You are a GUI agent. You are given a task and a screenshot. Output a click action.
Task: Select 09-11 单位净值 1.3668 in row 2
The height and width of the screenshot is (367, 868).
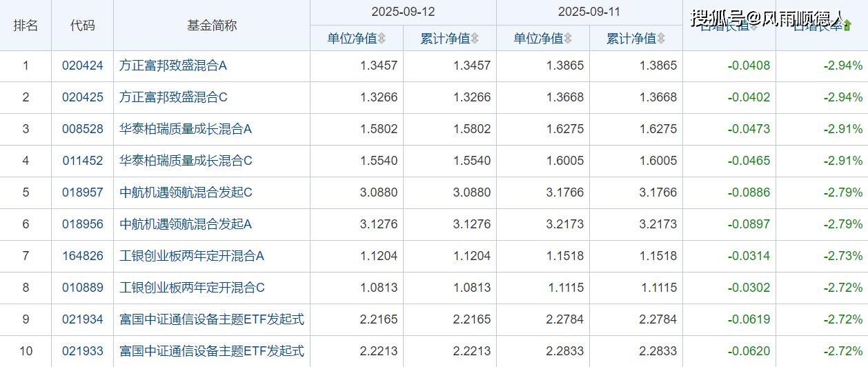(565, 98)
